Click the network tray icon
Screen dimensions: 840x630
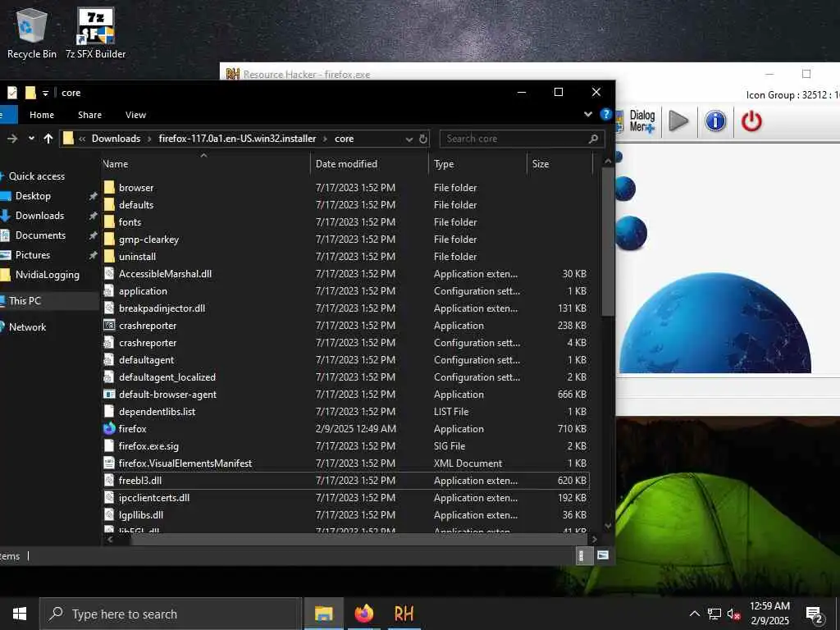pyautogui.click(x=714, y=614)
